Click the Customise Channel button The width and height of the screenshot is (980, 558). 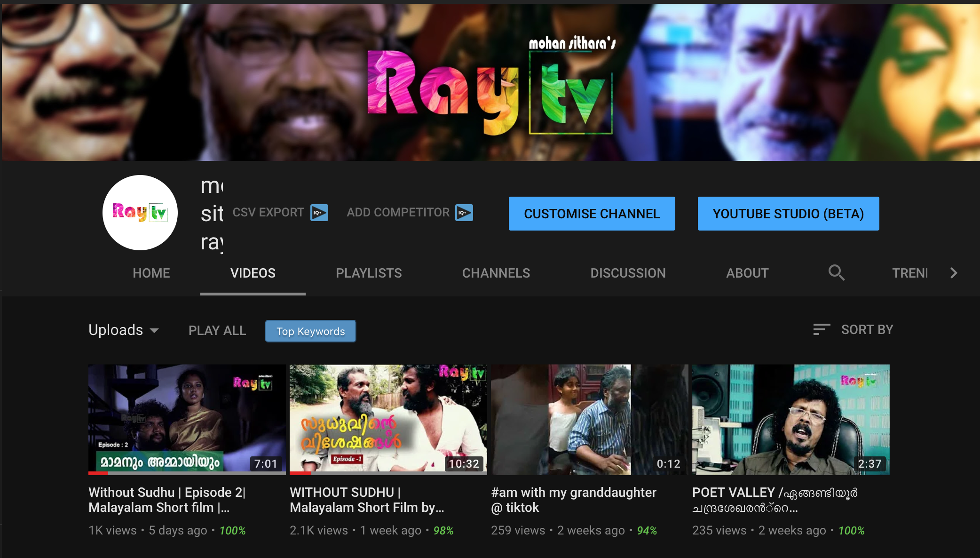(x=592, y=214)
